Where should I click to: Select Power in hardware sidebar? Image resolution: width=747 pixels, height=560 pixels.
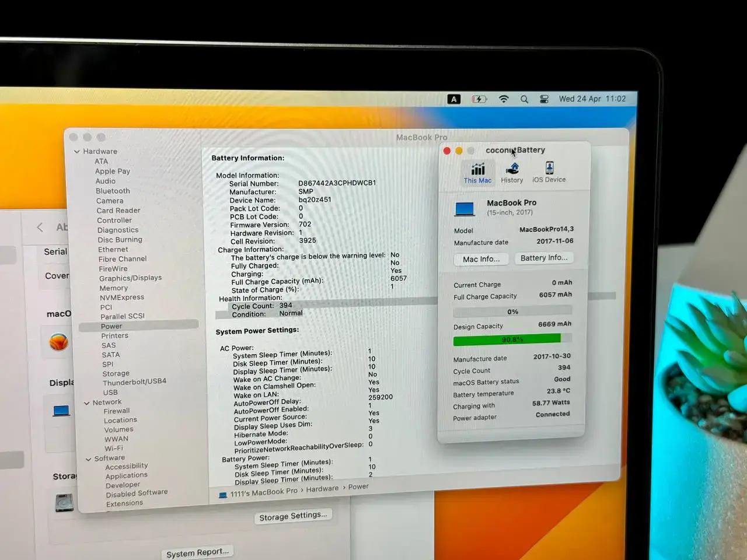(x=138, y=326)
